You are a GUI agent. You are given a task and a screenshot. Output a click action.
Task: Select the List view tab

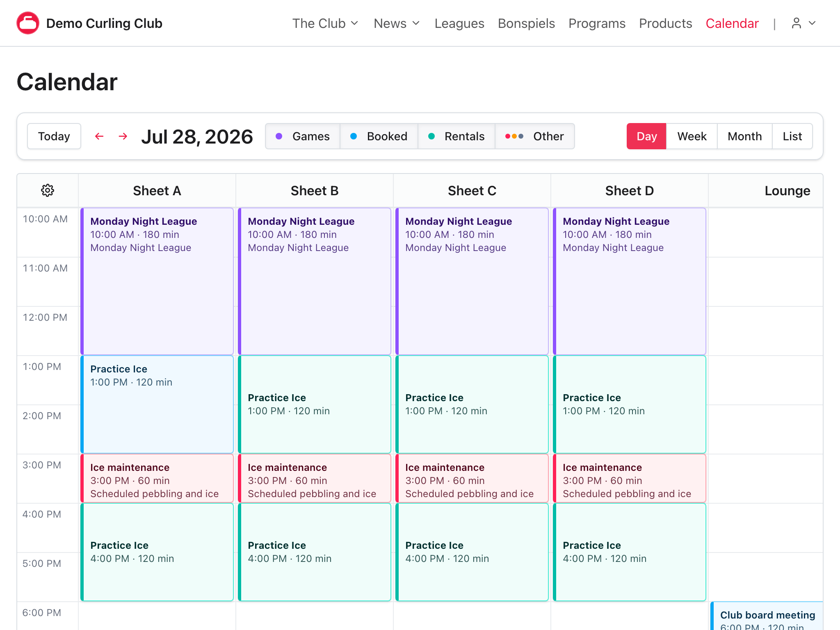click(x=792, y=136)
